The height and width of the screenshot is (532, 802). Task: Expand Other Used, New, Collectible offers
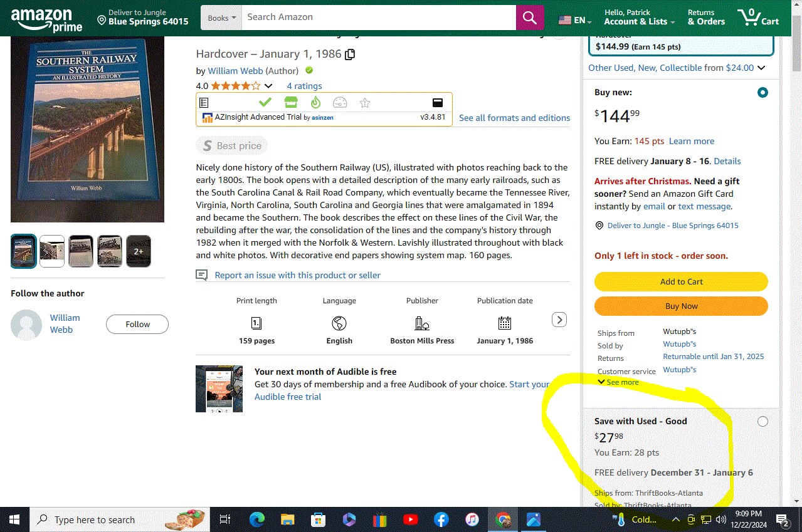(x=677, y=68)
